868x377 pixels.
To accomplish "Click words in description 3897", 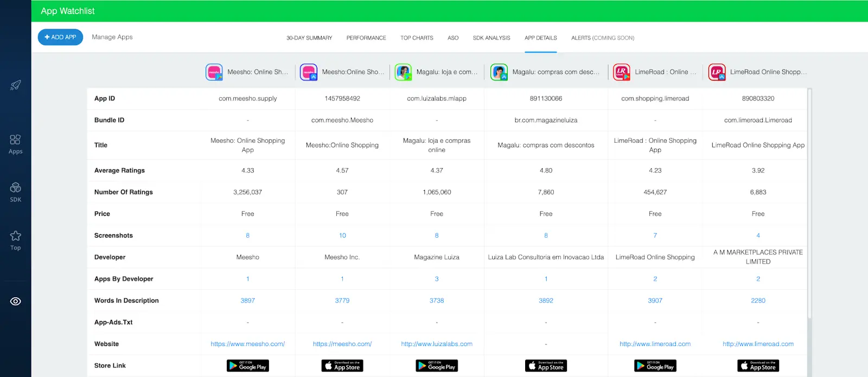I will coord(248,301).
